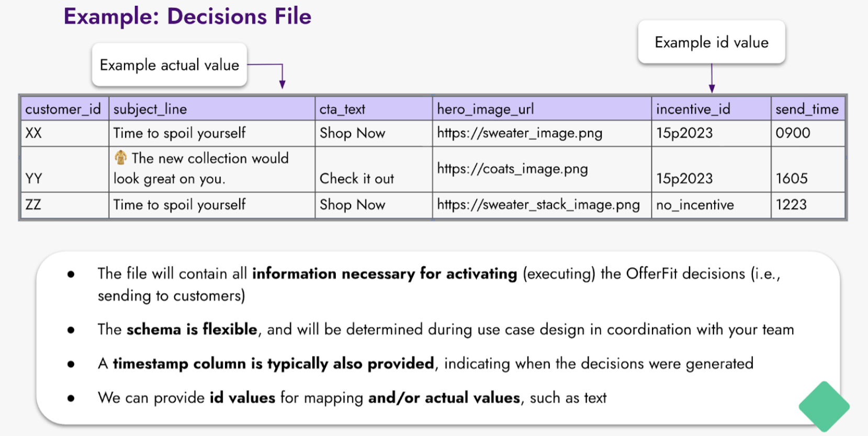Open the https://coats_image.png URL
Screen dimensions: 868x436
(x=512, y=169)
